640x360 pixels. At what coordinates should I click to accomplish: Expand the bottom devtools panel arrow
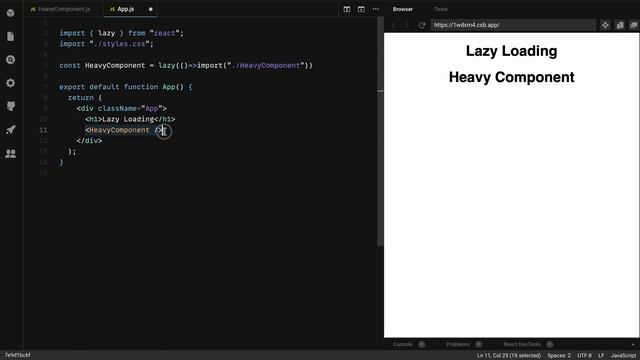(x=633, y=344)
